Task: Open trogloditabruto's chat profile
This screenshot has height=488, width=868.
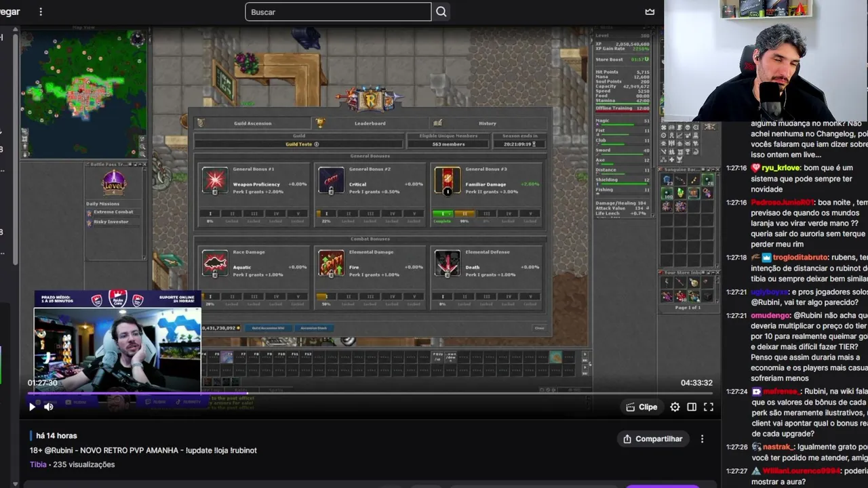Action: click(x=802, y=258)
